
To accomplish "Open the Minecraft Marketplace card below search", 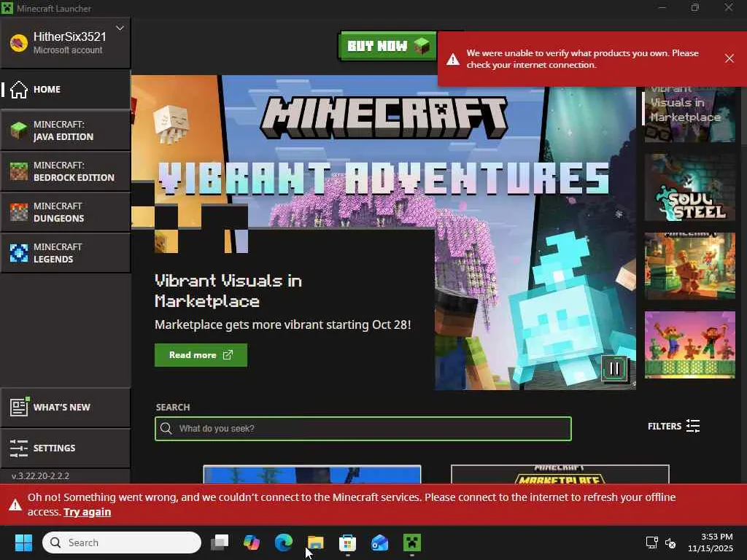I will click(x=560, y=474).
